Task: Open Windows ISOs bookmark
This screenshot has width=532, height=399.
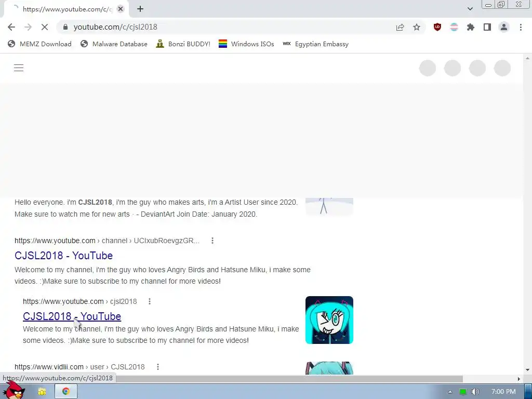Action: pos(246,44)
